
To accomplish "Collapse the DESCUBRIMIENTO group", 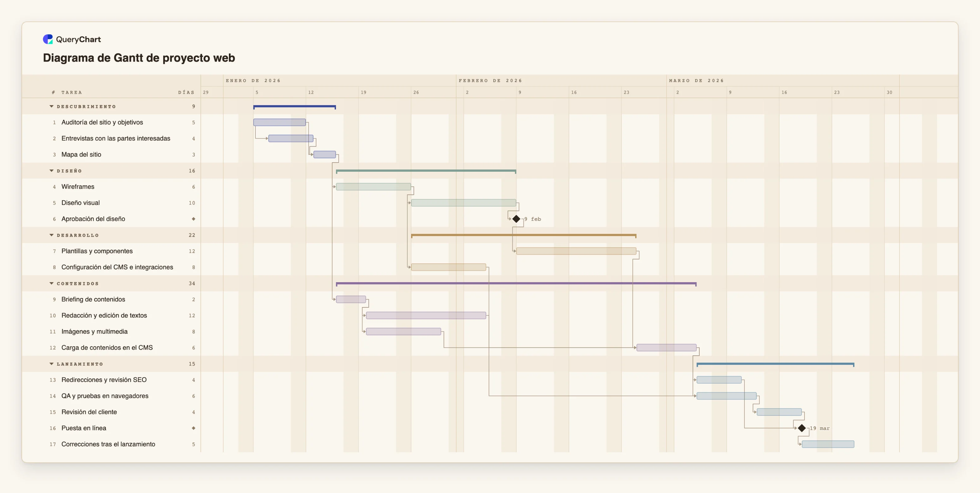I will [51, 106].
